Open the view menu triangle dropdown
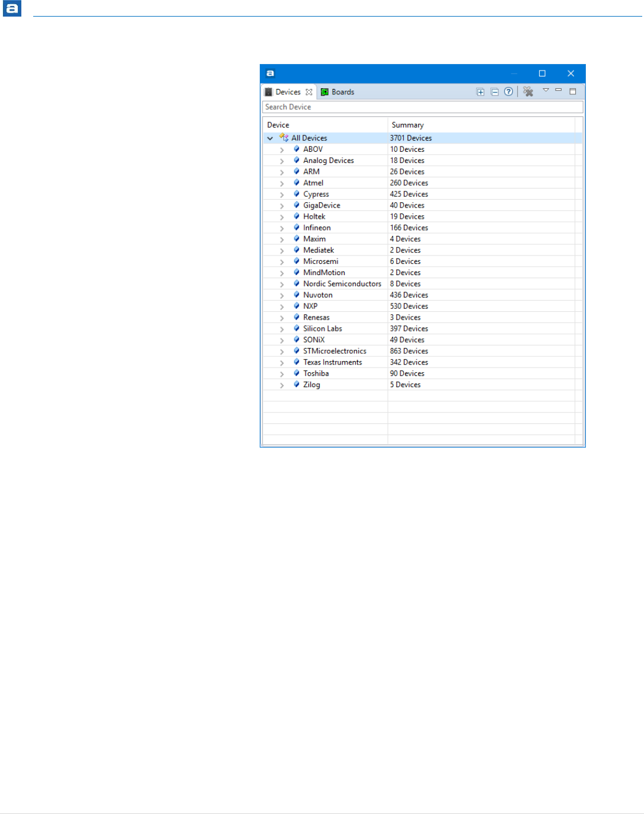Viewport: 644px width, 814px height. click(x=546, y=90)
